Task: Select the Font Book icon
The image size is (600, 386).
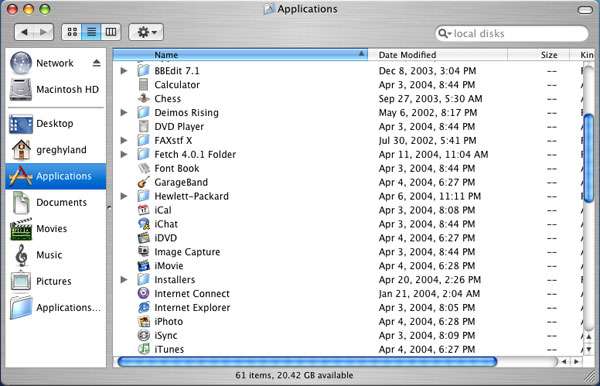Action: point(143,168)
